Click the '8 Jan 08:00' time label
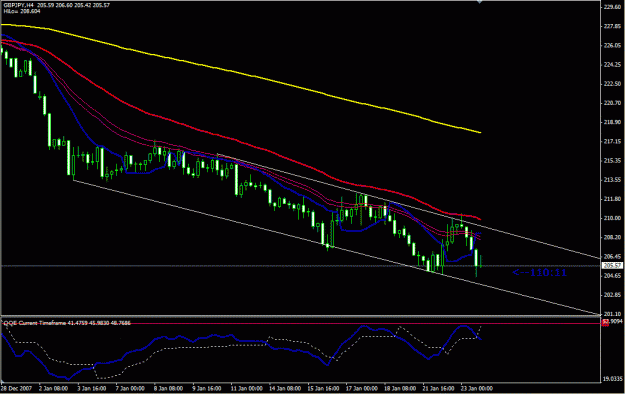625x394 pixels. [x=168, y=388]
